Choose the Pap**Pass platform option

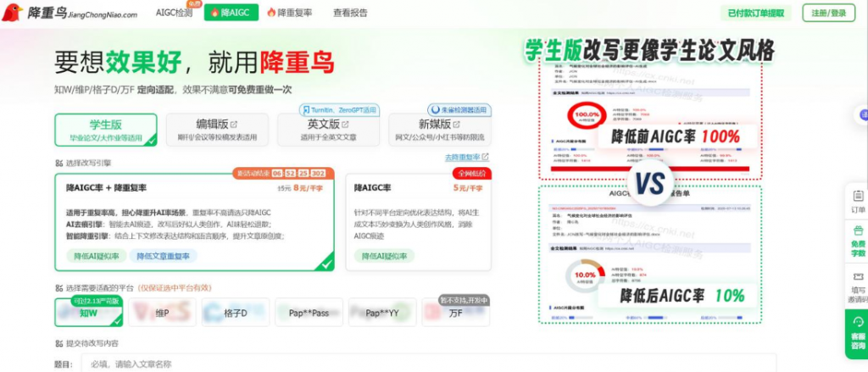tap(309, 313)
